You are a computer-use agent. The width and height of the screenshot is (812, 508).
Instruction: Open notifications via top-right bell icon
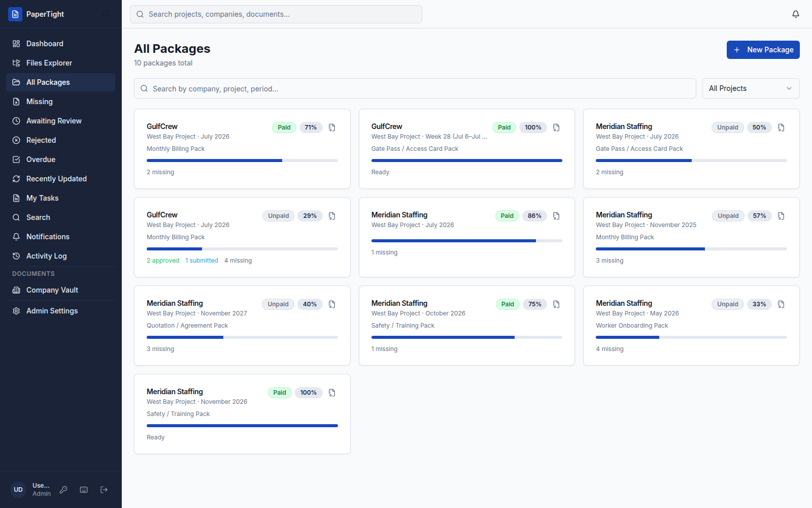pyautogui.click(x=796, y=14)
